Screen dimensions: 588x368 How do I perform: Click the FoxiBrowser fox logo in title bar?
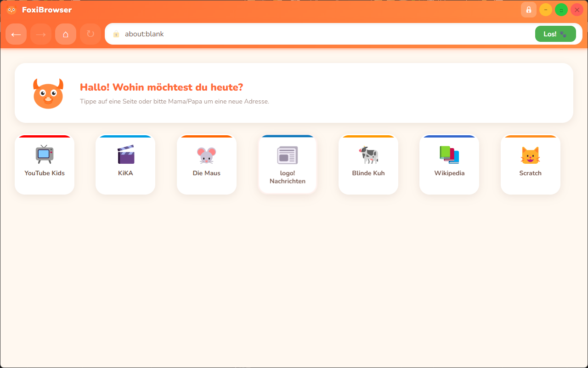coord(11,10)
